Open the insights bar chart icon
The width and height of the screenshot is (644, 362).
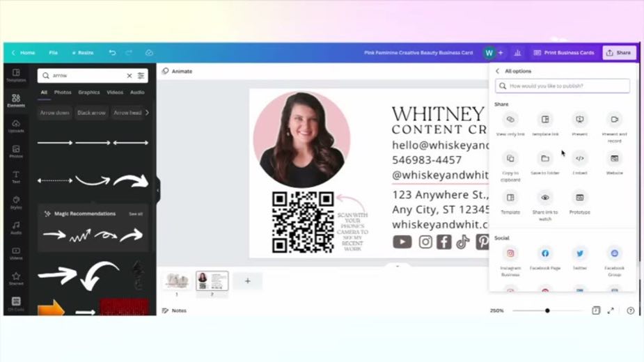[517, 53]
